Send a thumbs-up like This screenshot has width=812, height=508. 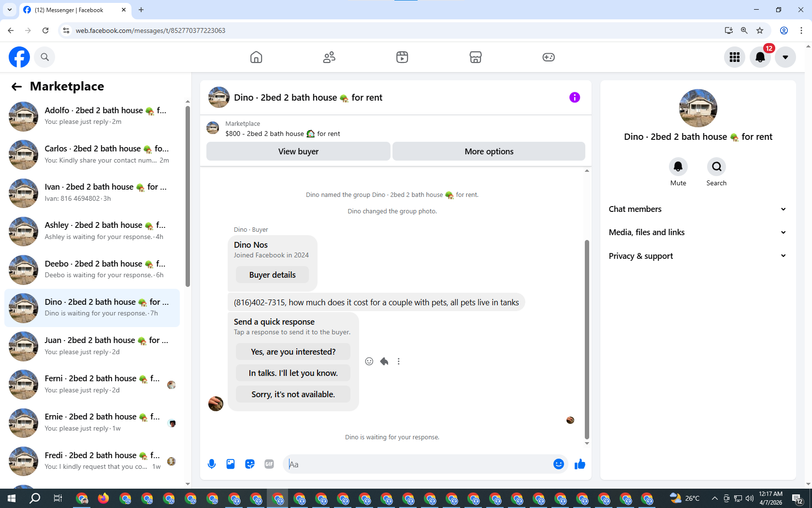point(580,464)
